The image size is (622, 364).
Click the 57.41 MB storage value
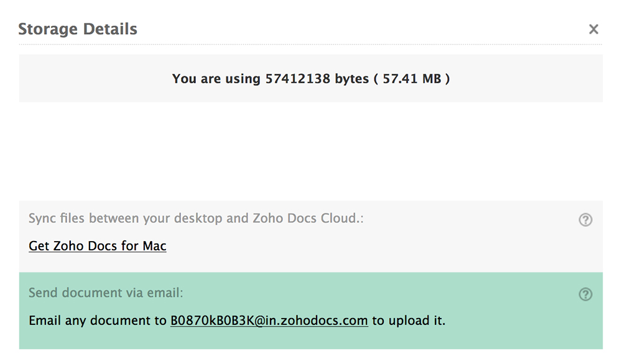tap(411, 79)
